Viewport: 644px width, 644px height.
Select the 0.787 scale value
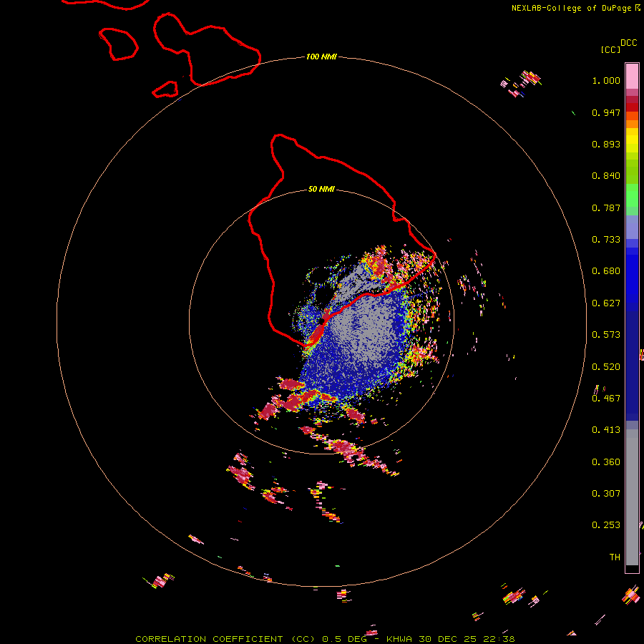pos(606,208)
